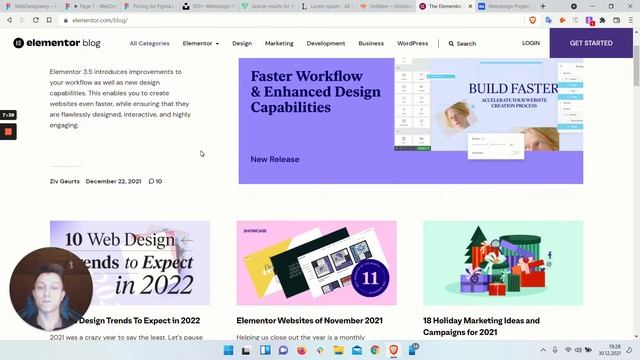Open the Marketing category

279,43
